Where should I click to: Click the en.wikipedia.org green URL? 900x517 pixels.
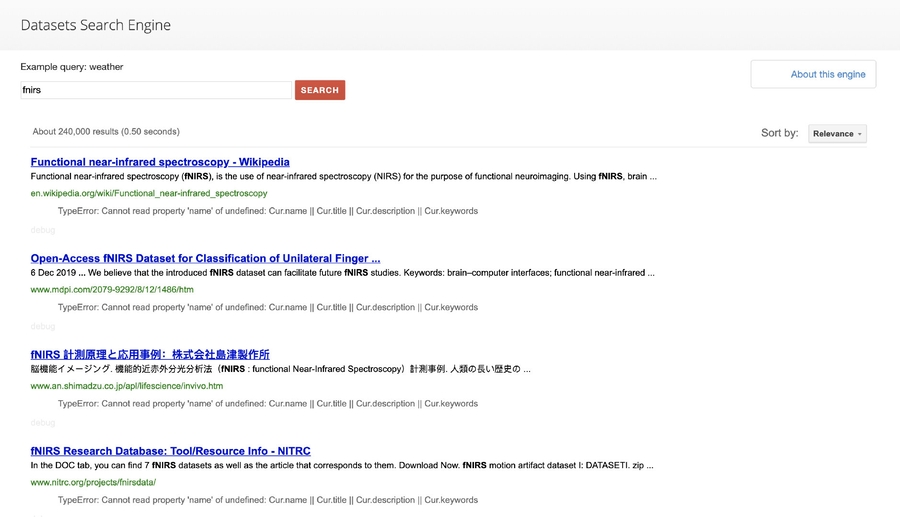coord(149,193)
